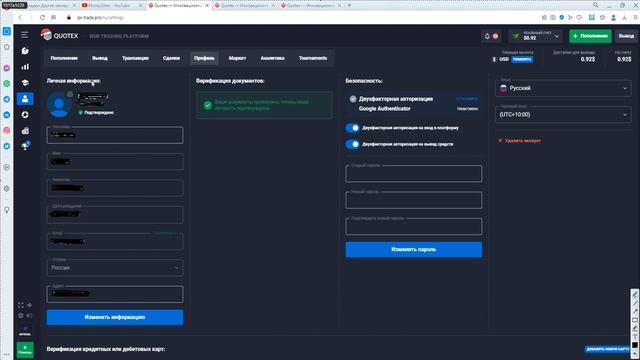Click the Изменить пароль button

(x=413, y=249)
